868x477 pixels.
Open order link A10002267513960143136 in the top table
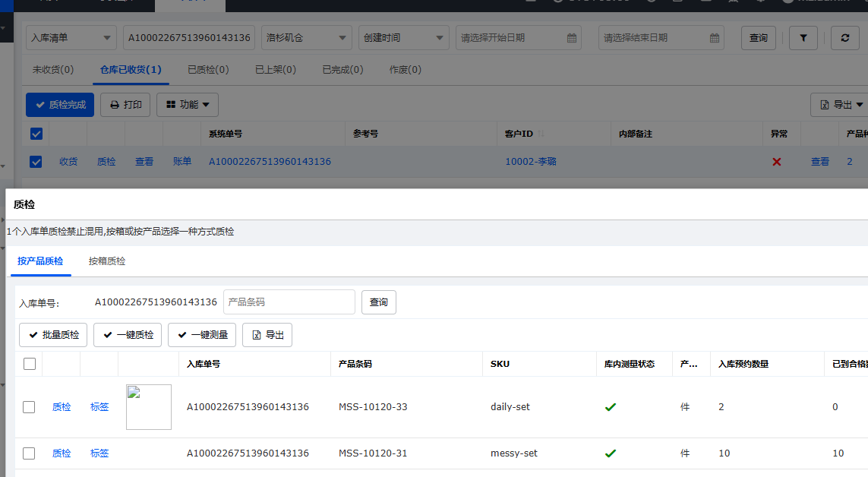[270, 162]
